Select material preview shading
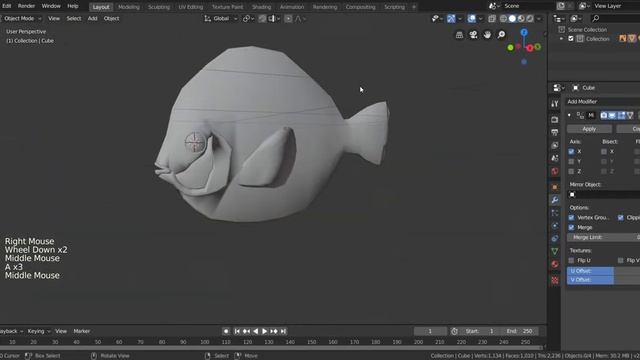Viewport: 640px width, 360px height. click(521, 18)
